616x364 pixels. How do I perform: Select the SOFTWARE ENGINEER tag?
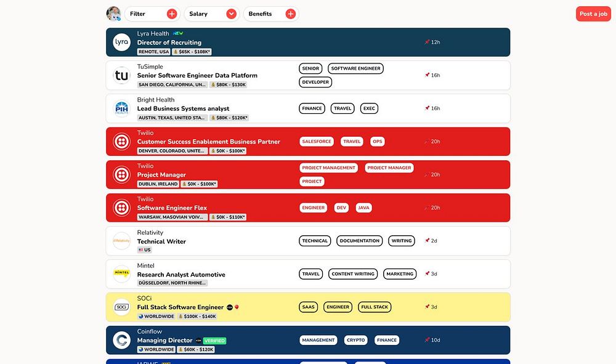(355, 68)
